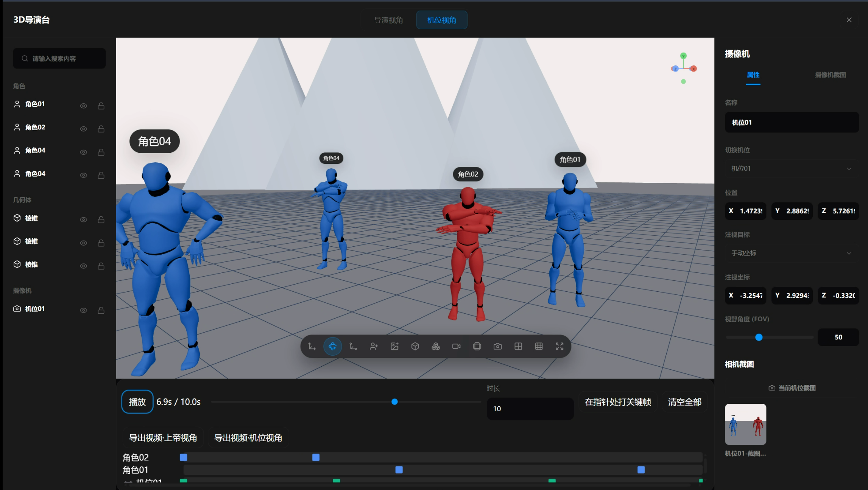This screenshot has width=868, height=490.
Task: Lock 角色01 with its padlock icon
Action: (101, 106)
